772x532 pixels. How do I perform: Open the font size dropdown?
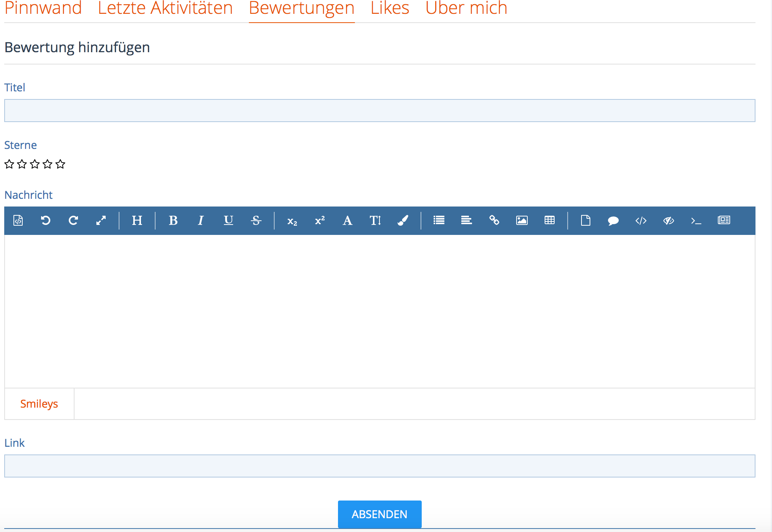(375, 220)
